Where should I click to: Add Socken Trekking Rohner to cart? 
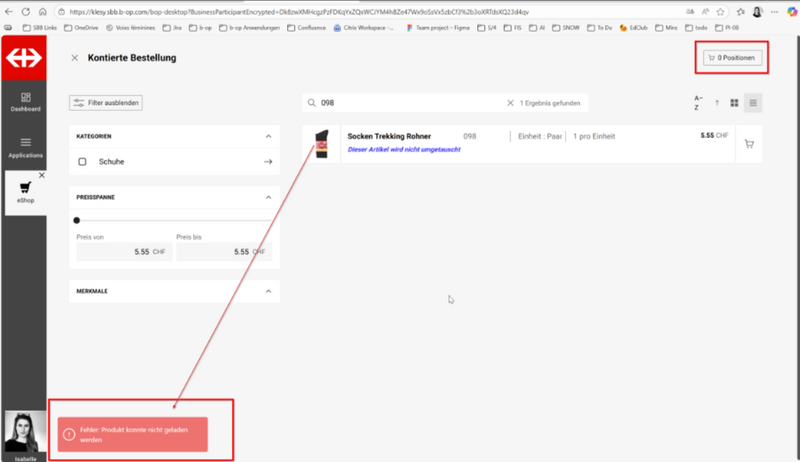click(x=748, y=144)
